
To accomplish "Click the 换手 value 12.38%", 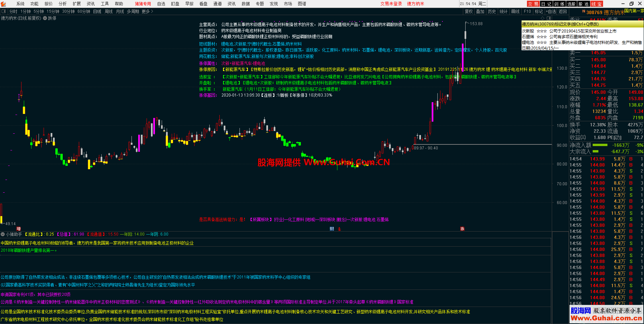I will 598,125.
